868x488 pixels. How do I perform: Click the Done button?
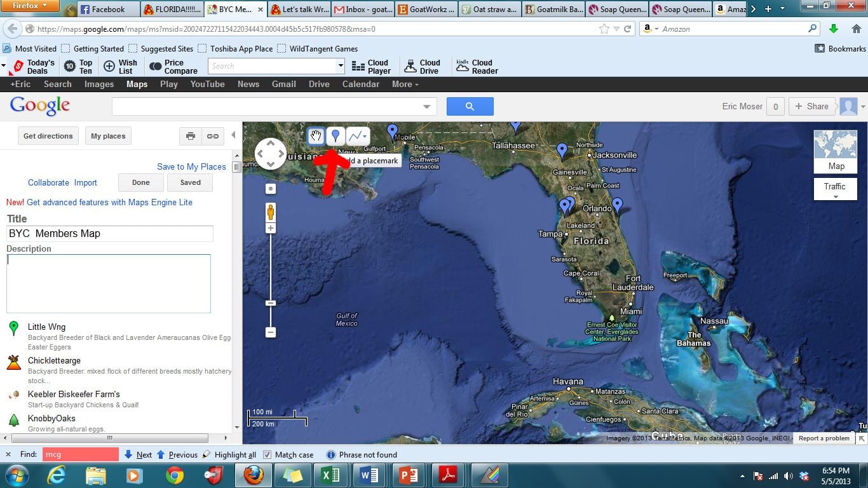[141, 182]
